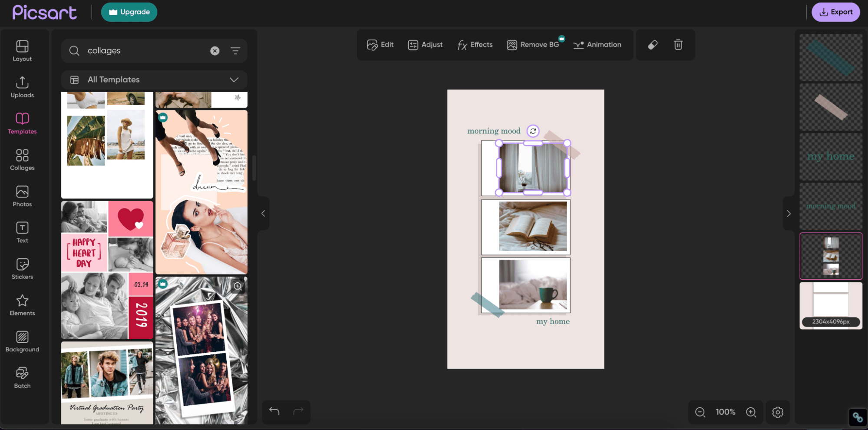Clear the collages search text
Image resolution: width=868 pixels, height=430 pixels.
tap(215, 51)
